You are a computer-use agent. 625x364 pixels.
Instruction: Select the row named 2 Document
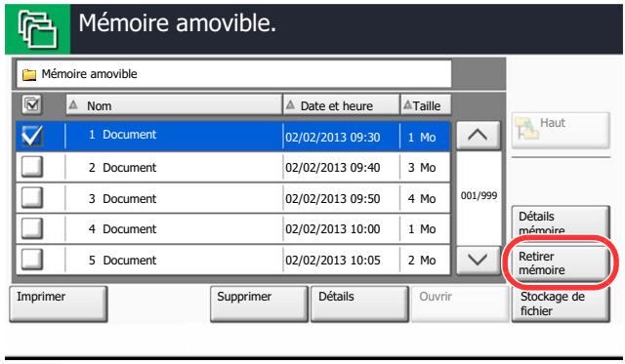pos(233,167)
